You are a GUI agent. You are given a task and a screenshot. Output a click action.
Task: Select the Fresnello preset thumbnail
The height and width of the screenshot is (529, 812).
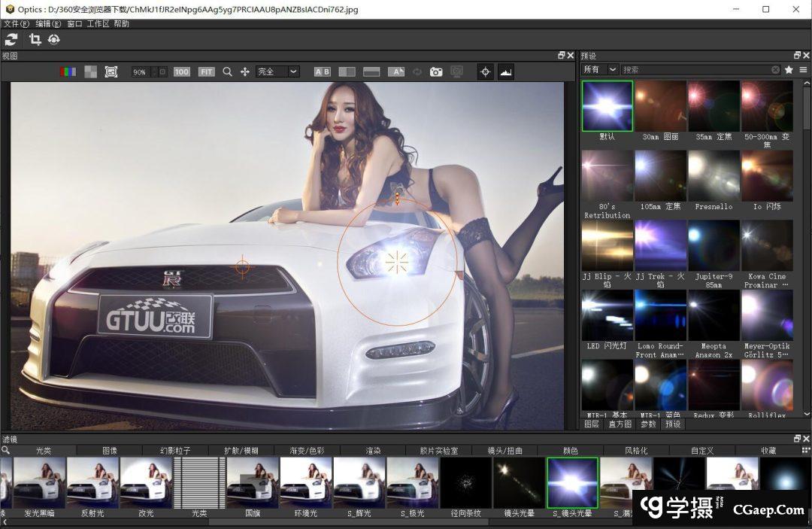(714, 177)
